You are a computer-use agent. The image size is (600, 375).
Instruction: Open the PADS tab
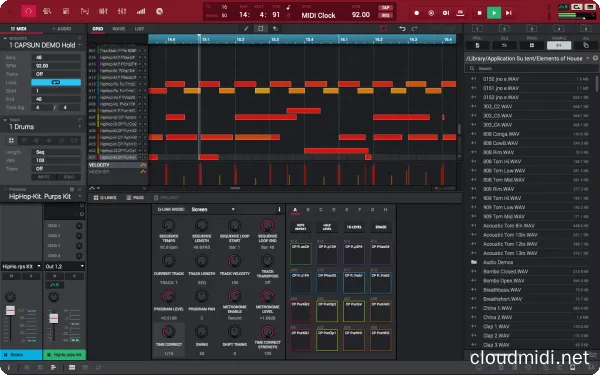click(x=135, y=197)
